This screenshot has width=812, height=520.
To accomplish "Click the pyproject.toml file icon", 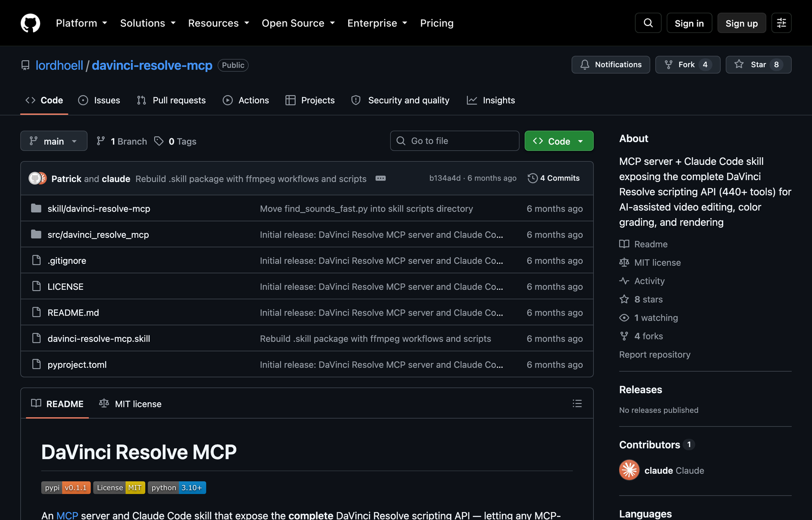I will pyautogui.click(x=36, y=364).
